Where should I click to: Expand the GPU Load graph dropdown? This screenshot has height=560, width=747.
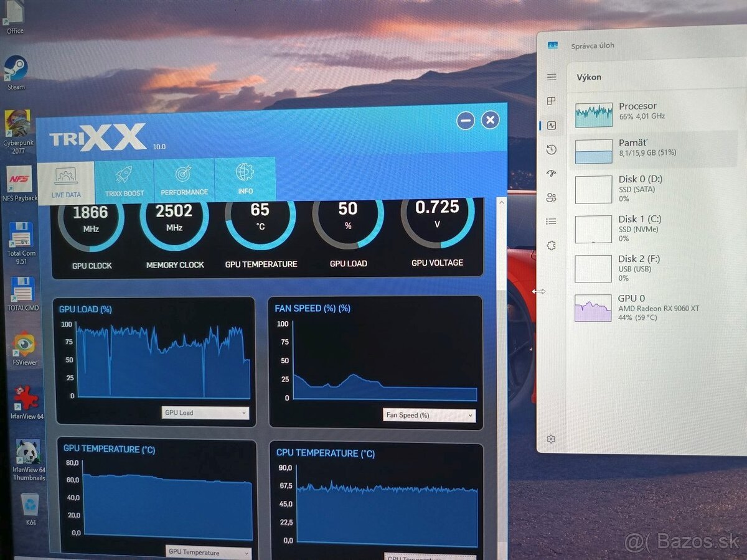205,413
